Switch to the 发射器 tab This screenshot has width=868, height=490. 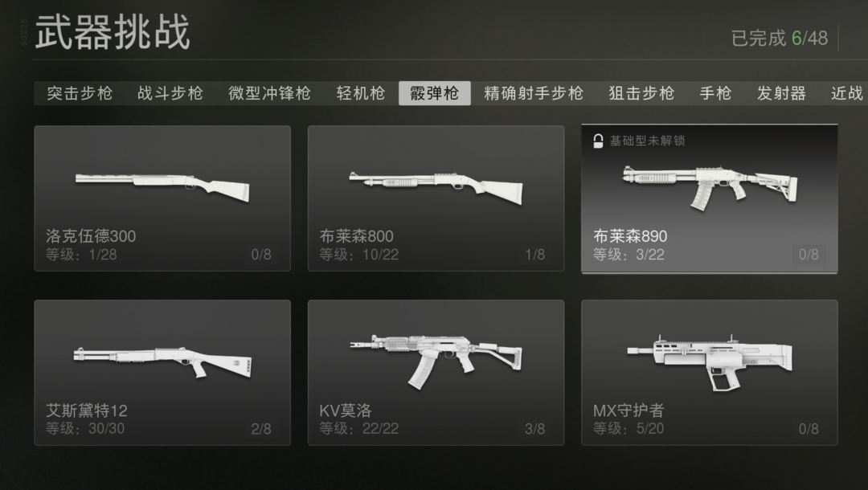(781, 93)
